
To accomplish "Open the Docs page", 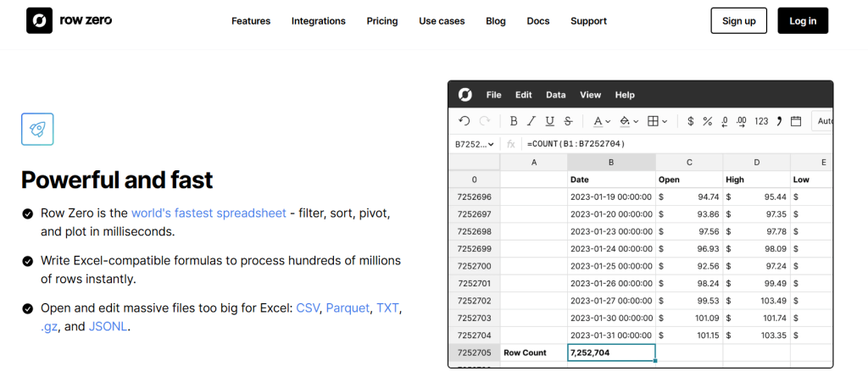I will click(538, 21).
